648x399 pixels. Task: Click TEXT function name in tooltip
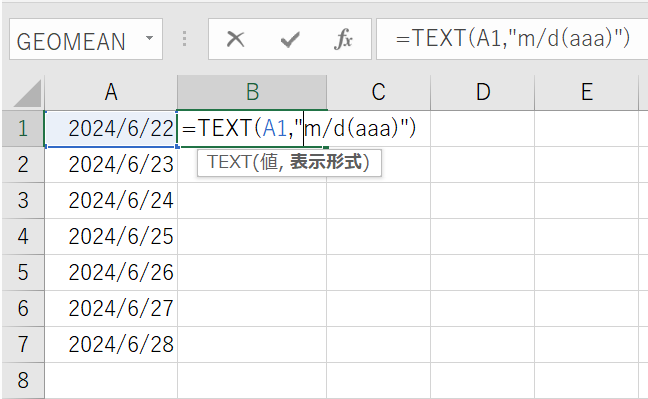[229, 162]
